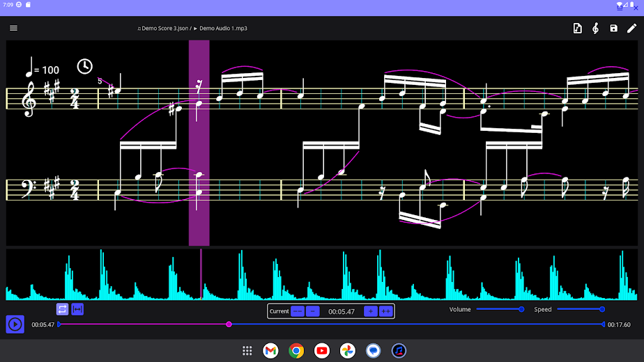
Task: Click the loop end marker at 00:17.60
Action: (603, 324)
